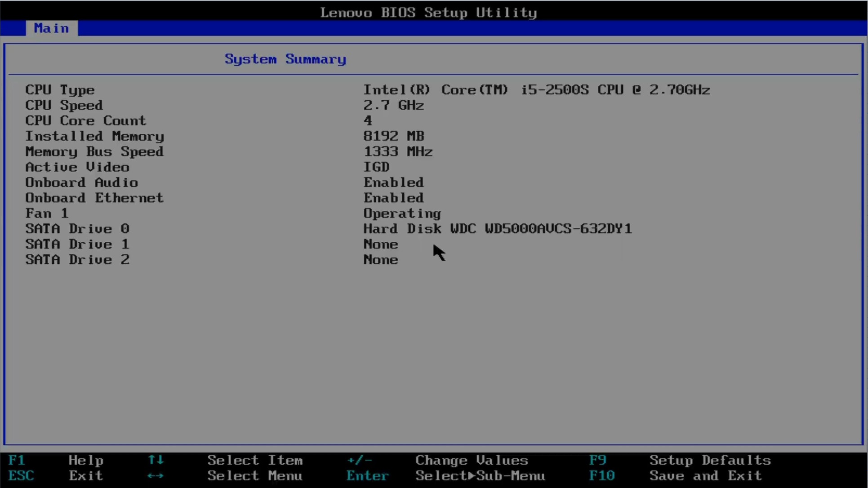This screenshot has width=868, height=488.
Task: Select the SATA Drive 0 hard disk entry
Action: tap(497, 229)
